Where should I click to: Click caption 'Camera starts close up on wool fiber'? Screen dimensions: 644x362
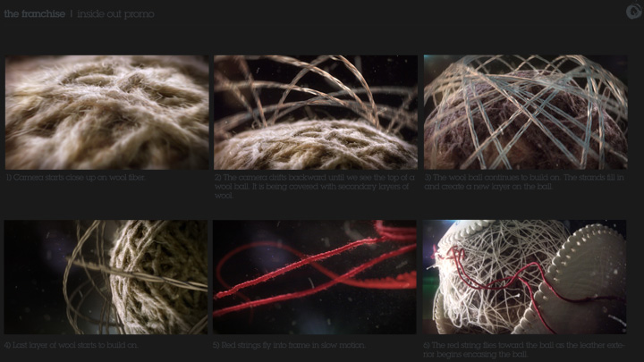[75, 177]
